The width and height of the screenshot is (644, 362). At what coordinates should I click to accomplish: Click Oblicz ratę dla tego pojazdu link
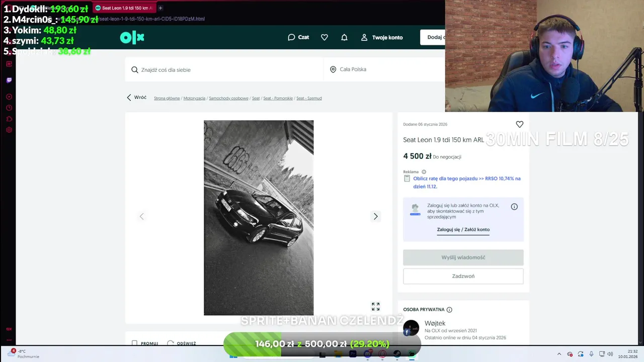pos(467,183)
